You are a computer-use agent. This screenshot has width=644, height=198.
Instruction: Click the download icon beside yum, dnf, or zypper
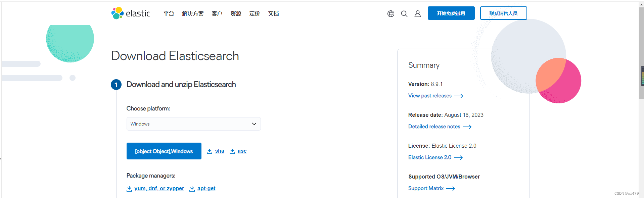tap(129, 189)
